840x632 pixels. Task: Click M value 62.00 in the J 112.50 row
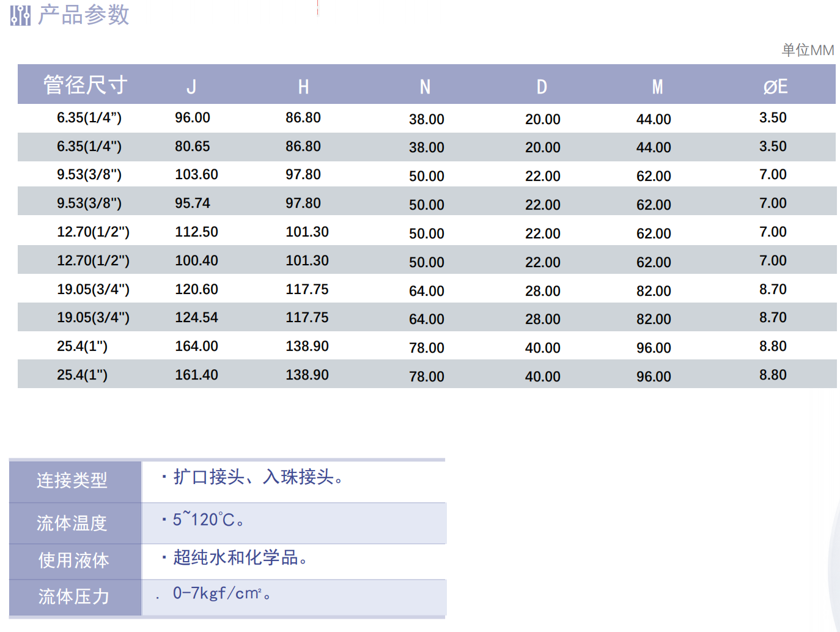click(654, 233)
